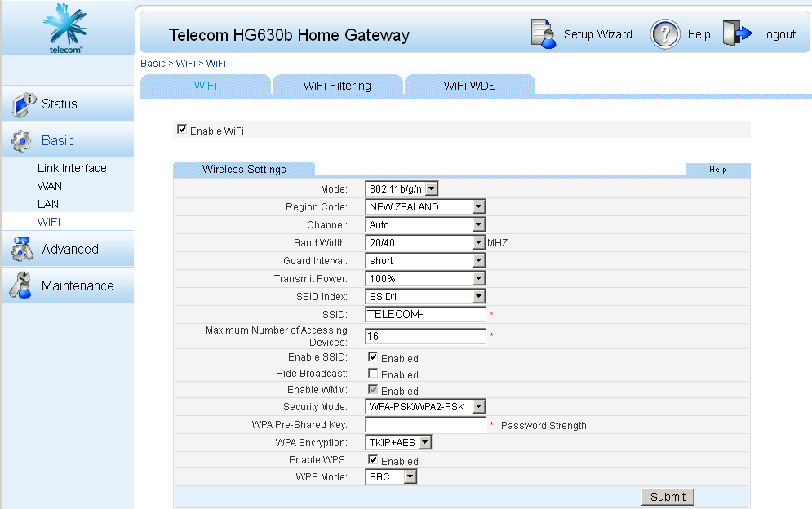Go to the WAN settings page
The height and width of the screenshot is (509, 812).
50,186
